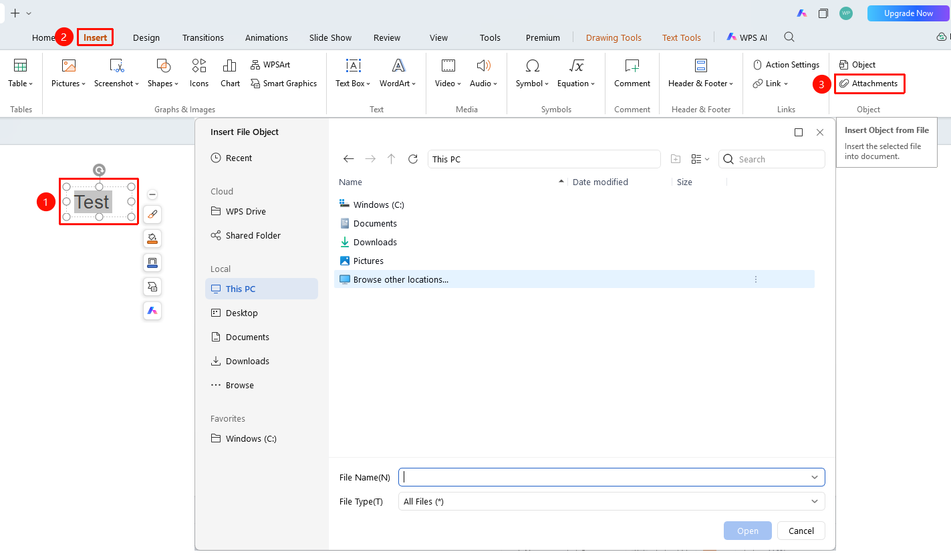
Task: Click the WPS AI icon beside the text box
Action: click(x=152, y=311)
